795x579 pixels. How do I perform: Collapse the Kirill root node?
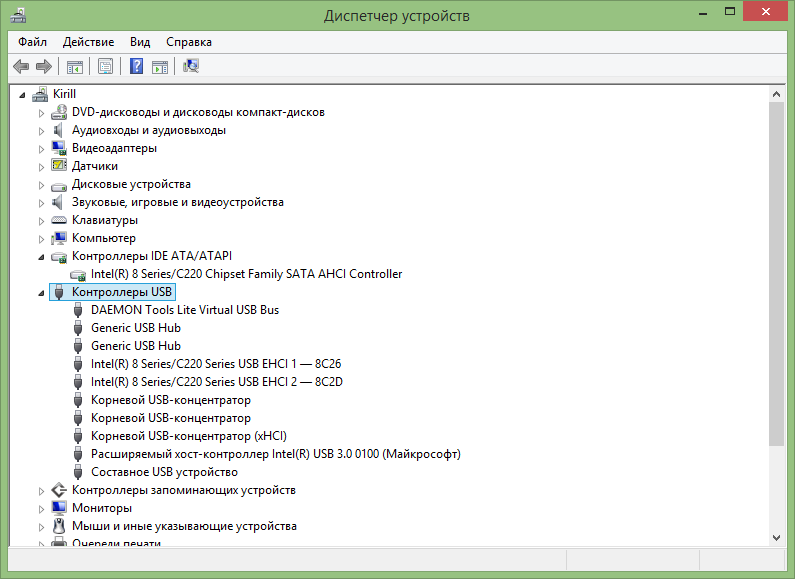click(22, 95)
